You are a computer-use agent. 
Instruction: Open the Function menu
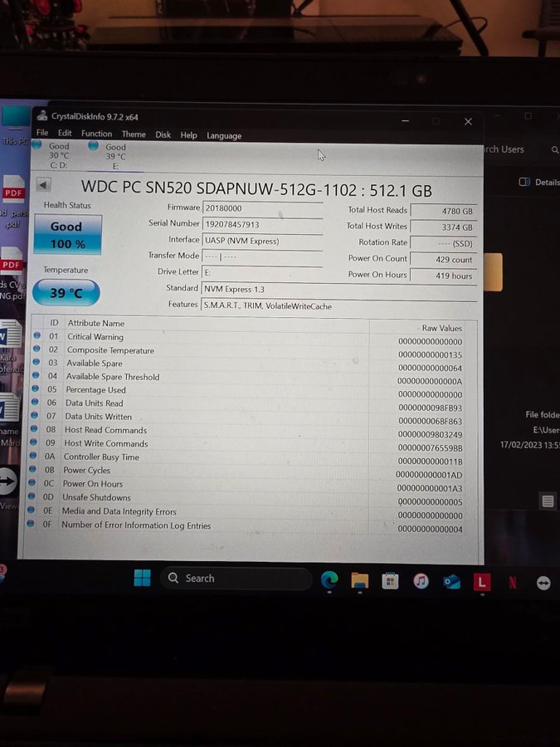96,134
